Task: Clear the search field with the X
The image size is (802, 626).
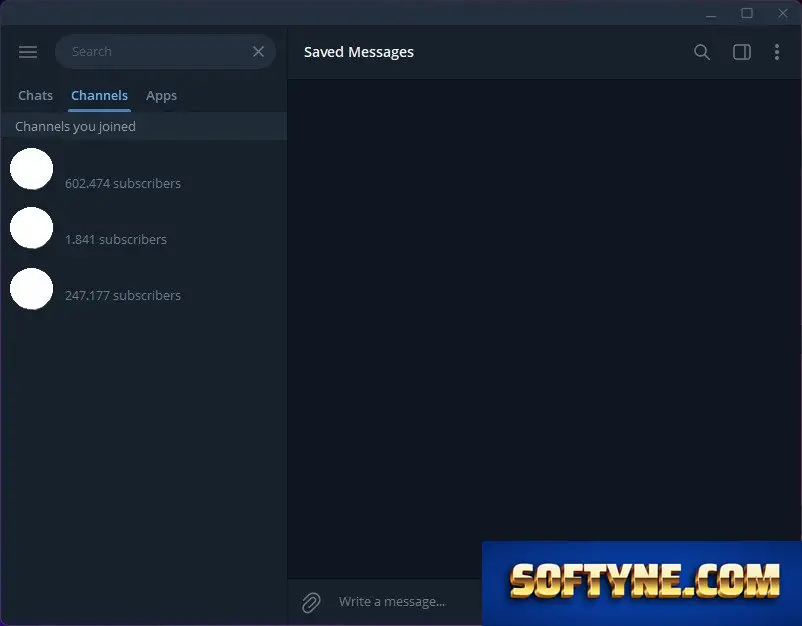Action: point(258,52)
